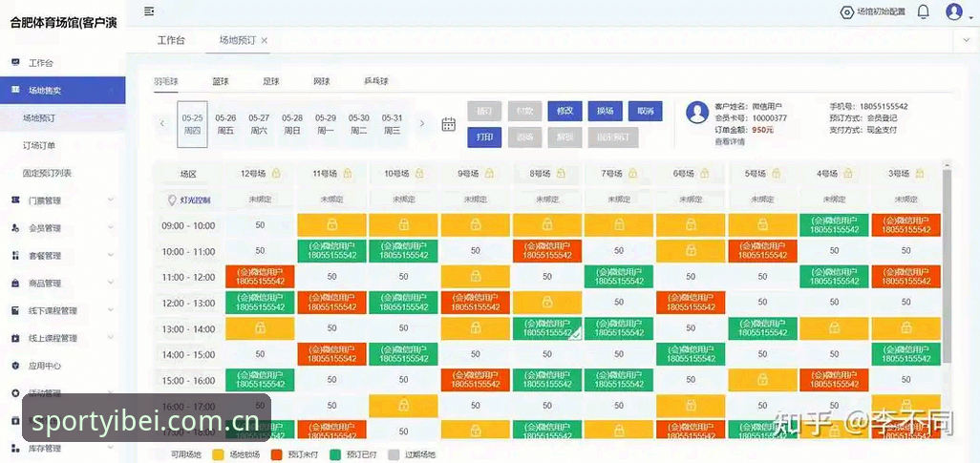Open 固定预订列表 in the sidebar
Image resolution: width=980 pixels, height=463 pixels.
point(47,173)
